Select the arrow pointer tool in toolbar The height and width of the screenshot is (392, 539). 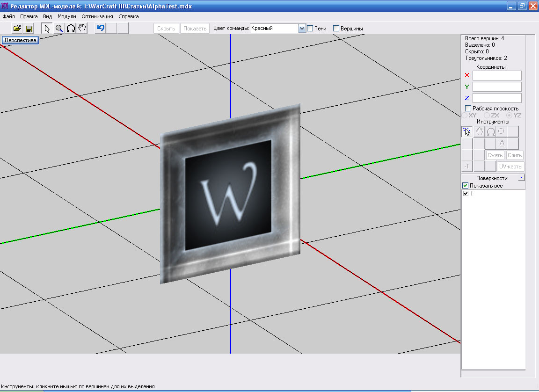[x=47, y=29]
